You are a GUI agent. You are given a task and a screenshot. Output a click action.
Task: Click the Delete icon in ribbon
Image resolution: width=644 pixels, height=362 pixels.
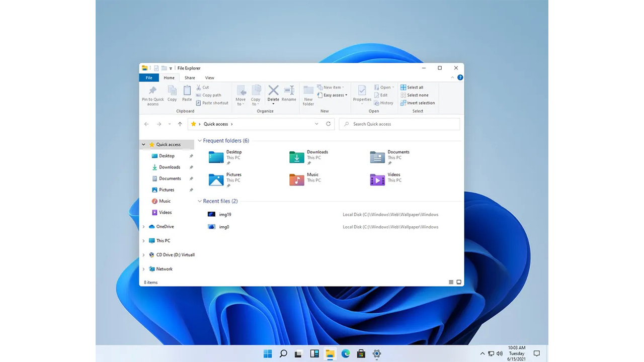pyautogui.click(x=273, y=90)
